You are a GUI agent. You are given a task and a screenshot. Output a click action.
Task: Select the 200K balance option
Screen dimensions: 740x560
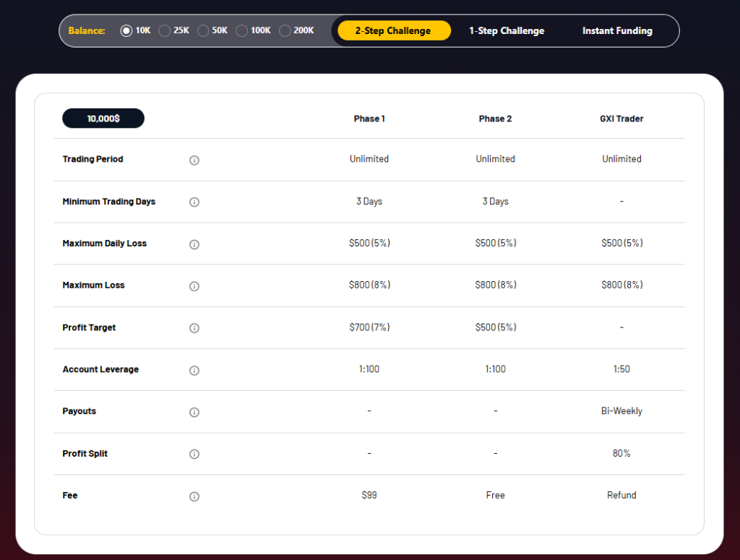[285, 30]
